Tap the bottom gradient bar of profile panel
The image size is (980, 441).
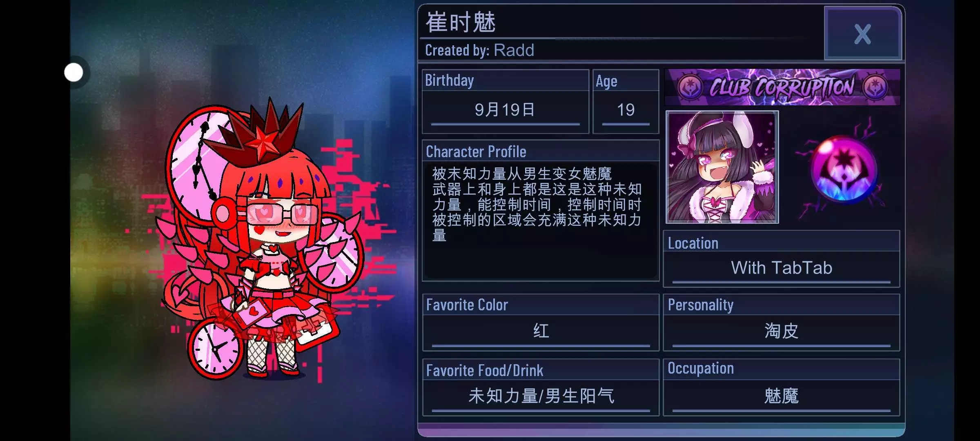661,430
